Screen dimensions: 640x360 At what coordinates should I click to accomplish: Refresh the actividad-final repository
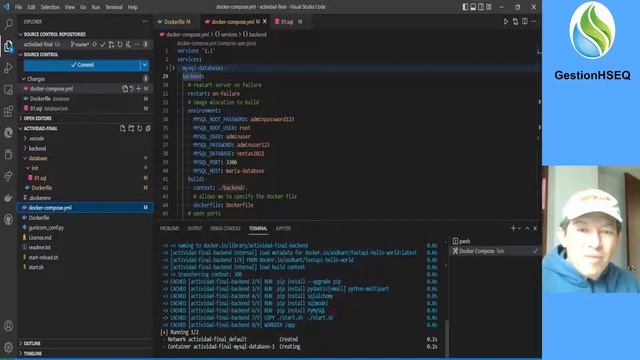120,44
